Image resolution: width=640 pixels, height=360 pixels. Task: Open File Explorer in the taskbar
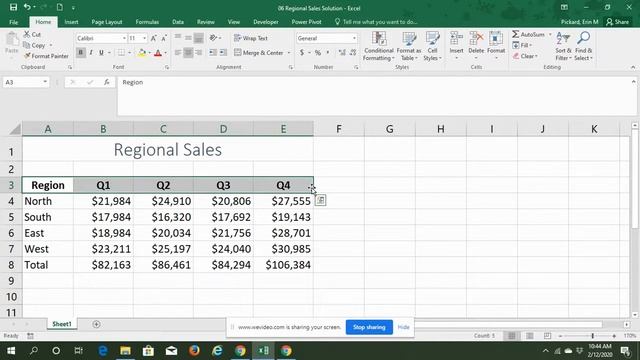click(x=125, y=351)
